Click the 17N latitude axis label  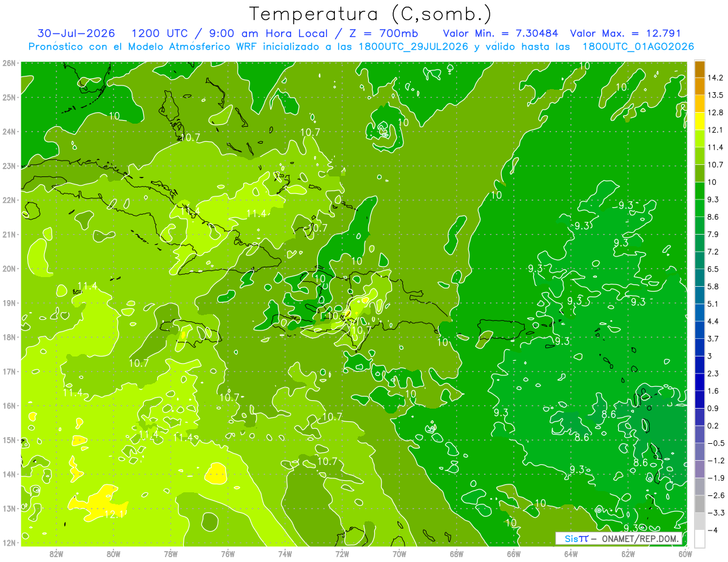pyautogui.click(x=9, y=372)
